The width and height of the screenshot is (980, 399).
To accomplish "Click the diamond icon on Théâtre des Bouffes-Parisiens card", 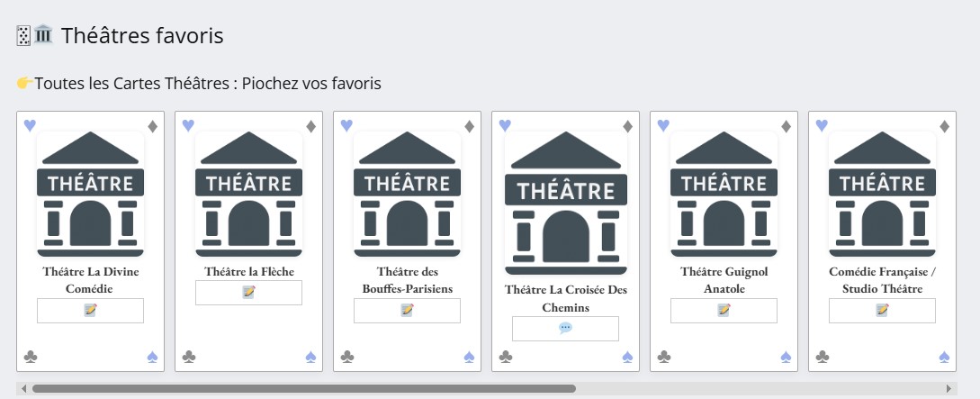I will [469, 126].
